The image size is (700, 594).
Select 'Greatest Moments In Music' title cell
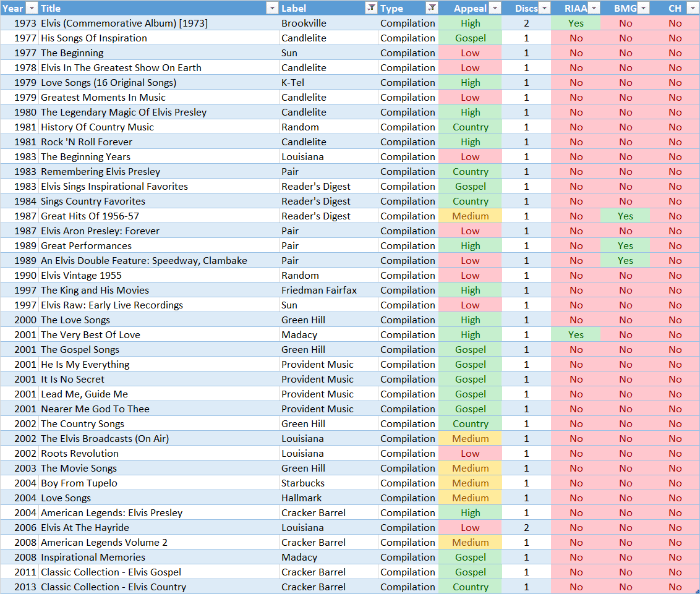158,97
